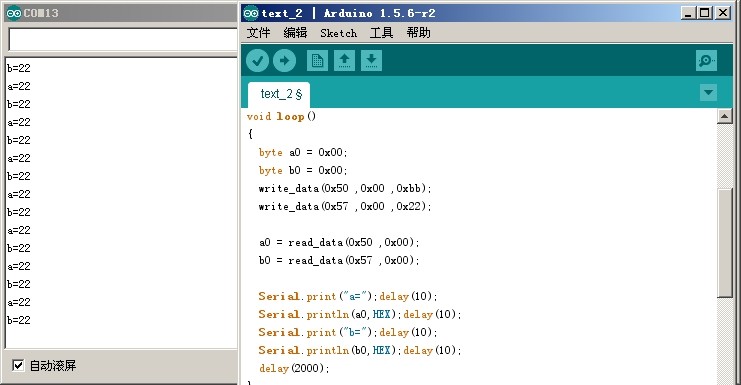Screen dimensions: 741x385
Task: Open the 编辑 menu
Action: (x=295, y=33)
